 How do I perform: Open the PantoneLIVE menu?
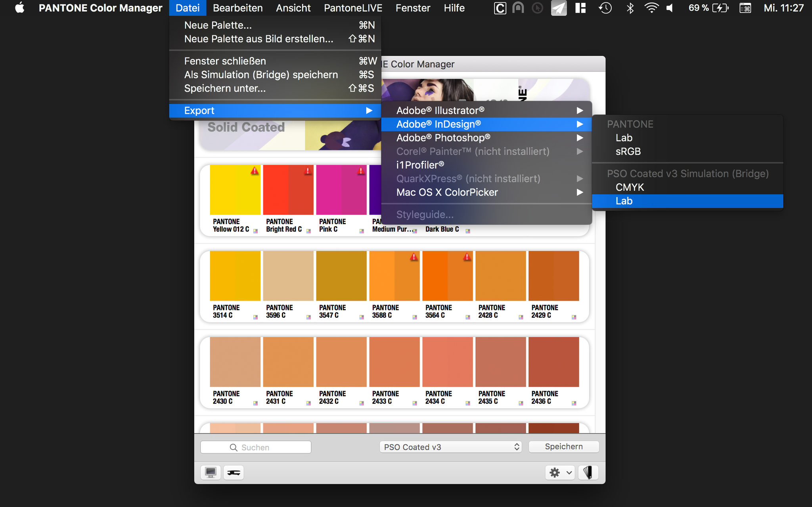click(x=353, y=8)
